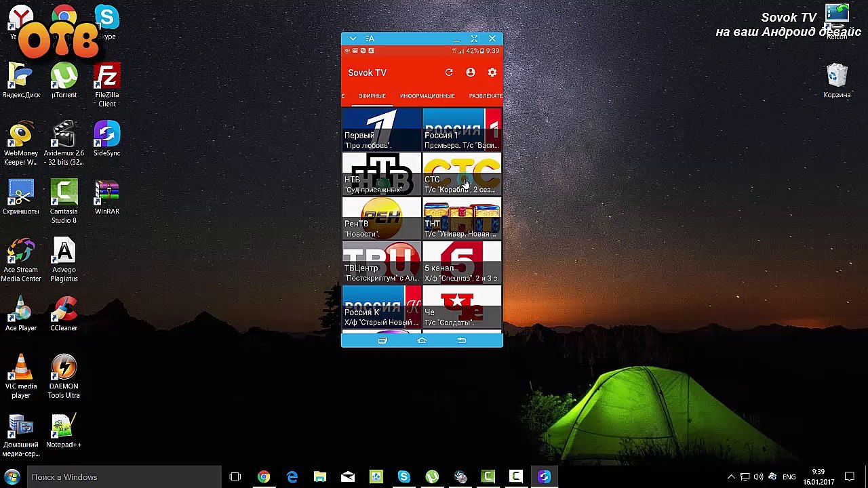The height and width of the screenshot is (488, 868).
Task: Open the µTorrent desktop shortcut
Action: pos(64,81)
